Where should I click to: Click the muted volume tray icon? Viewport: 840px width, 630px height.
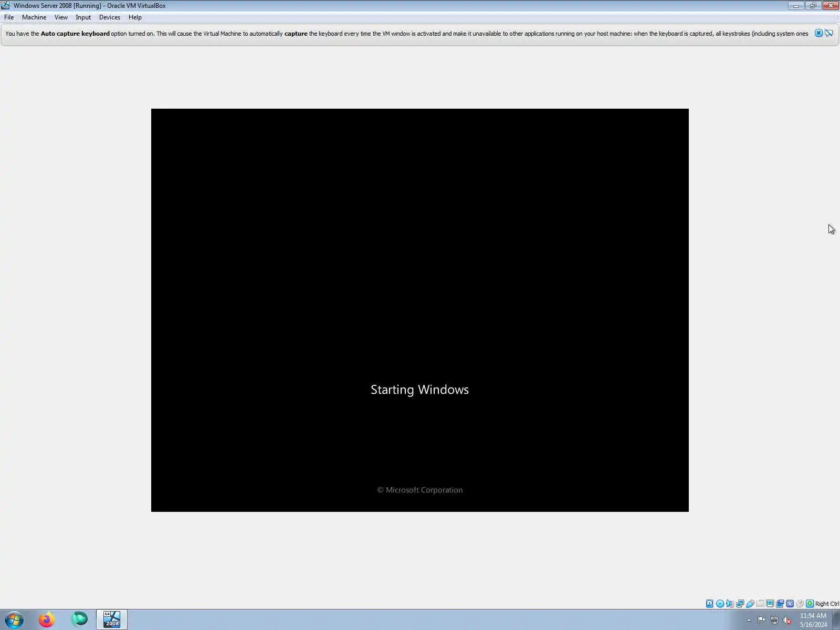(x=787, y=620)
